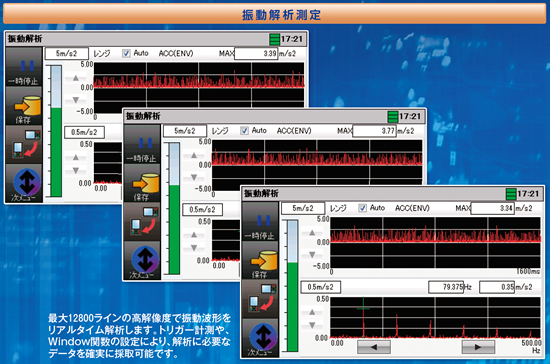Click device transfer icon in back window
Image resolution: width=550 pixels, height=364 pixels.
click(24, 144)
